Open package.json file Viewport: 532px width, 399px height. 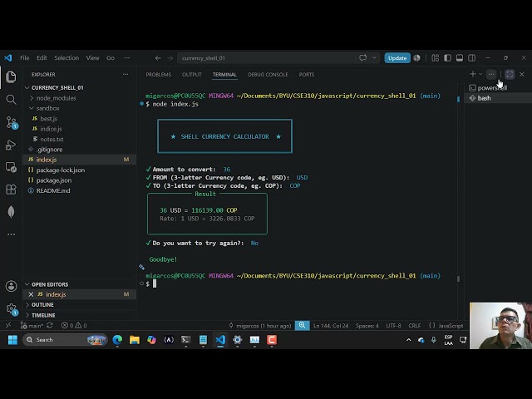click(53, 180)
